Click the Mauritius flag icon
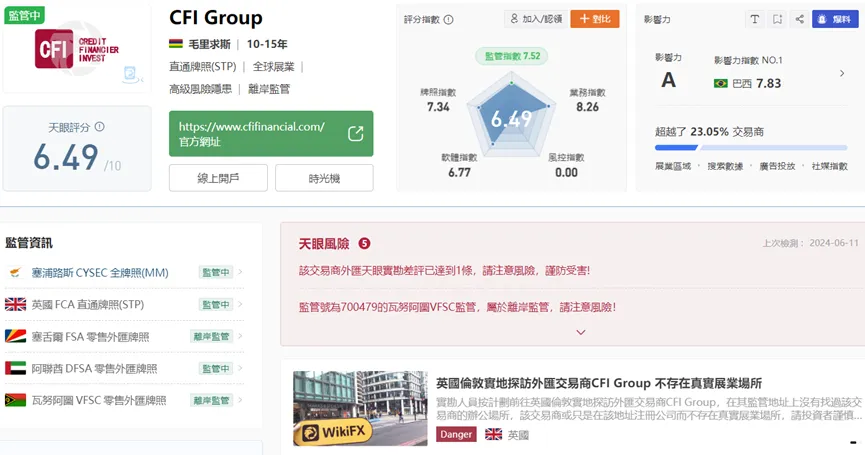The width and height of the screenshot is (865, 455). pyautogui.click(x=176, y=44)
